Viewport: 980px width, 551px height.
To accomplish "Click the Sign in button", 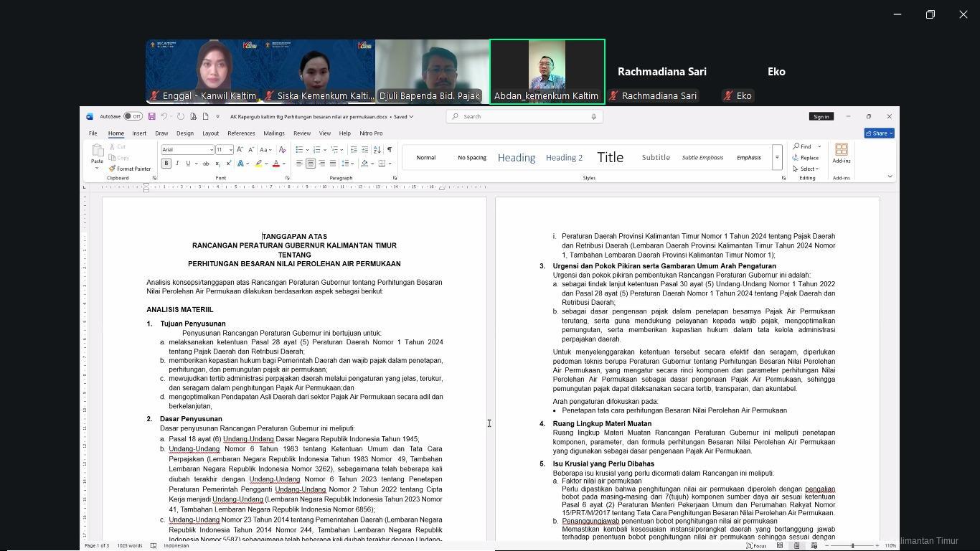I will click(821, 116).
